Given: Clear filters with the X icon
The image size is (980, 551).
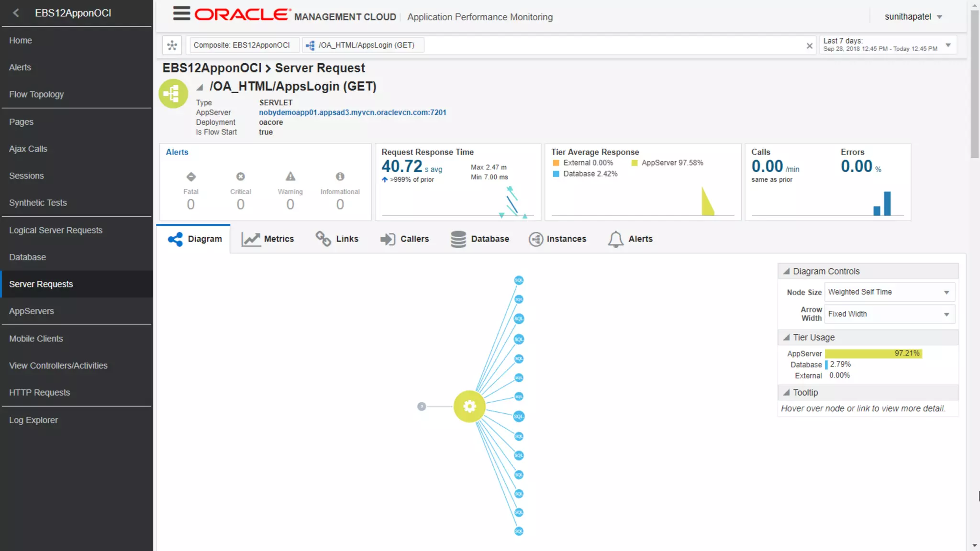Looking at the screenshot, I should 809,46.
